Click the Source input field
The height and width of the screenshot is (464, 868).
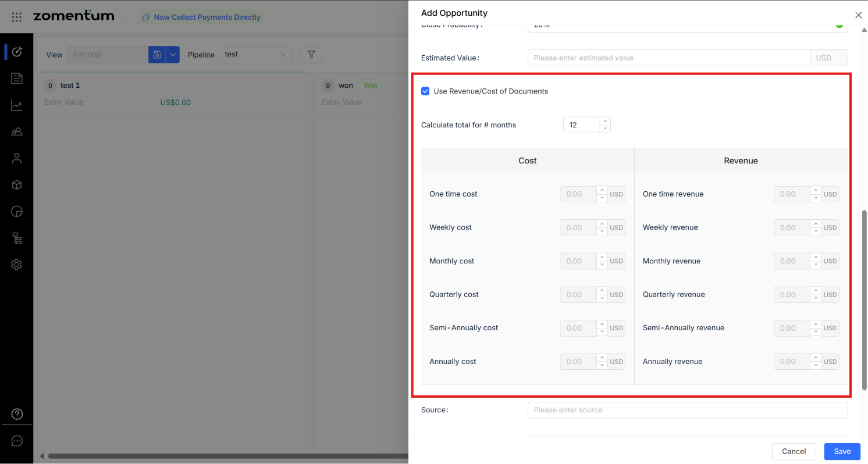tap(687, 410)
